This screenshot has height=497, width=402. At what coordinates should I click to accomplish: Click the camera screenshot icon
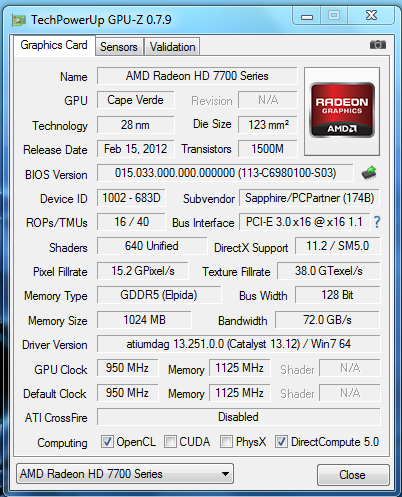(378, 45)
